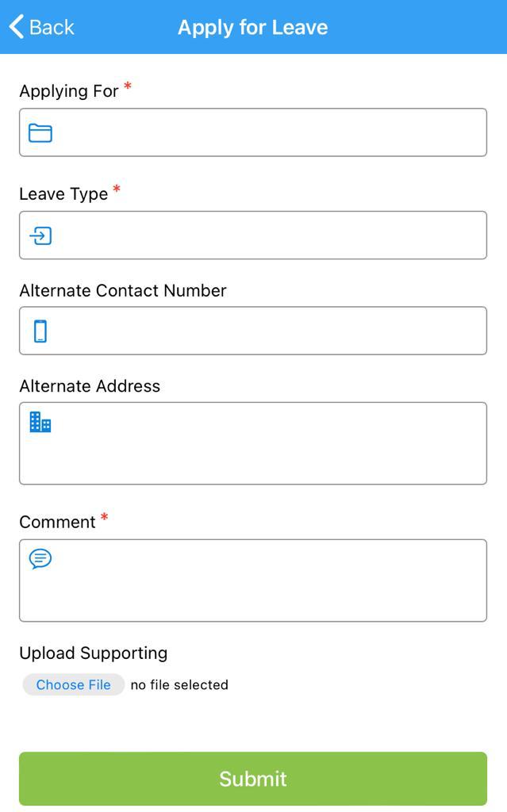The image size is (507, 812).
Task: Open the Applying For selection field
Action: click(x=270, y=132)
